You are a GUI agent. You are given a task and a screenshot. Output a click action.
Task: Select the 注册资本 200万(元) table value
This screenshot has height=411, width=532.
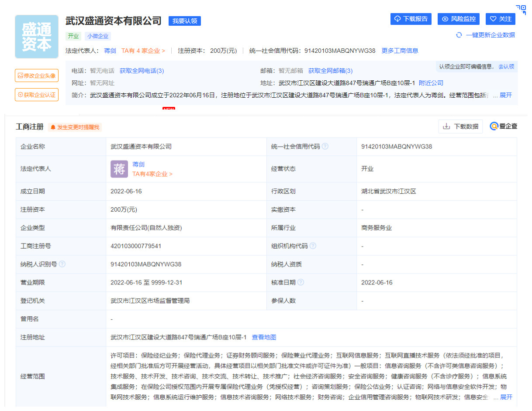(x=124, y=210)
